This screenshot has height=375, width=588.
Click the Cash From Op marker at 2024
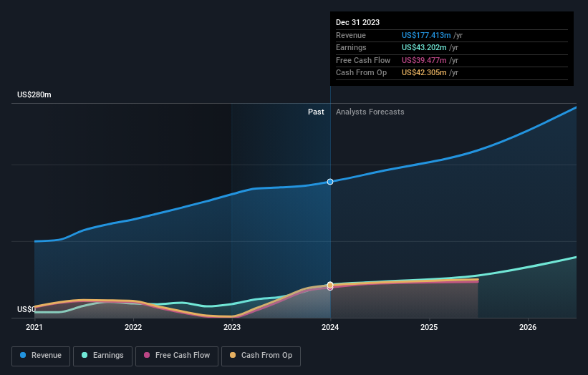[x=330, y=285]
